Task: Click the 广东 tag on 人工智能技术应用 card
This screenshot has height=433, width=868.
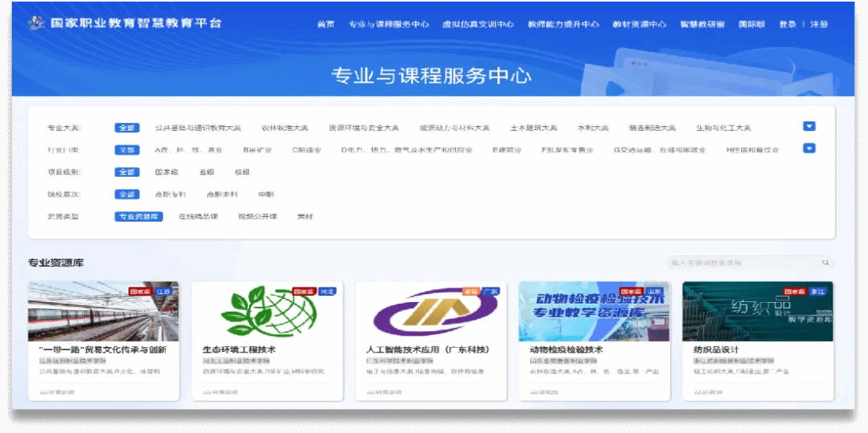Action: click(490, 292)
